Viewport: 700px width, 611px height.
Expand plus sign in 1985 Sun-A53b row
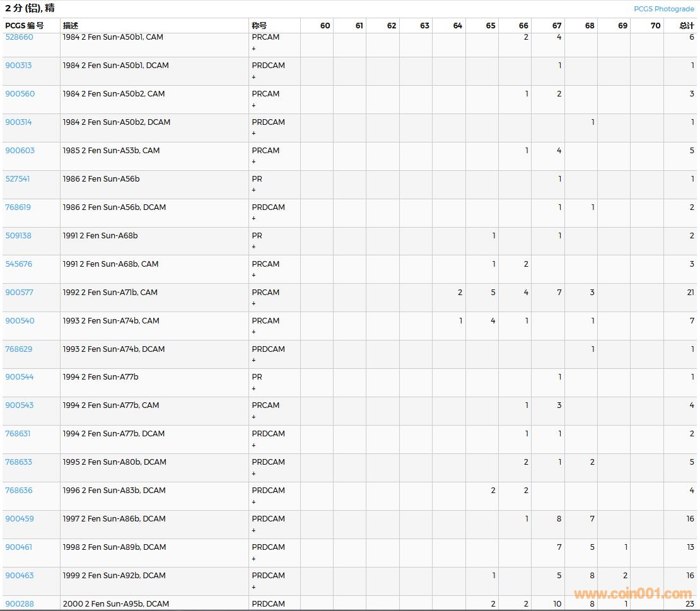(x=254, y=162)
